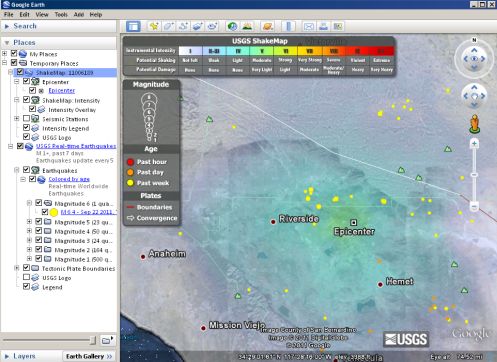Switch planets using the Saturn icon

[x=268, y=26]
